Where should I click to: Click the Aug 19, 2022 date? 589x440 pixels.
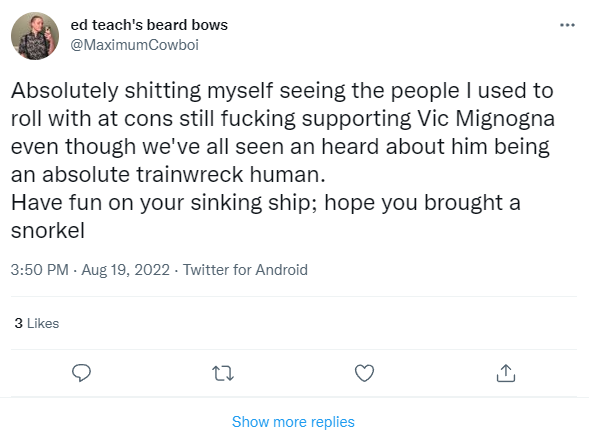125,270
